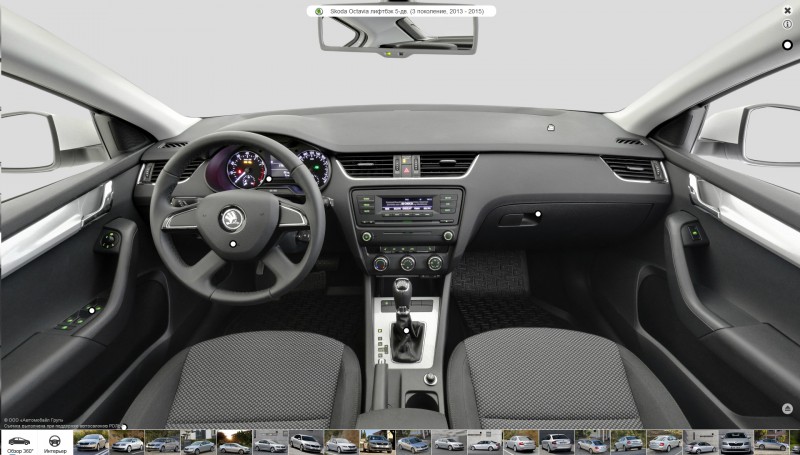Click the instrument cluster hotspot dot
800x455 pixels.
pyautogui.click(x=268, y=179)
